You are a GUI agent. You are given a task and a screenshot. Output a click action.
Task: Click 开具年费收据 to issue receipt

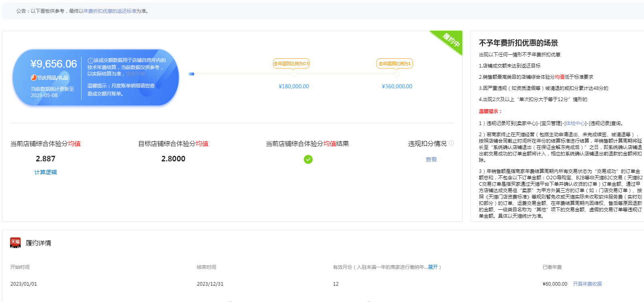pyautogui.click(x=587, y=284)
